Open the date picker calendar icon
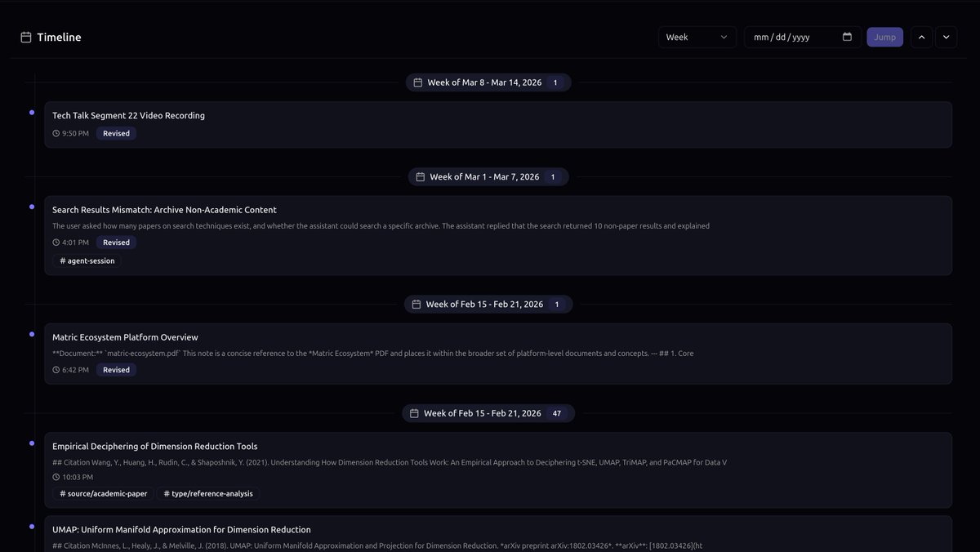The height and width of the screenshot is (552, 980). (x=847, y=37)
